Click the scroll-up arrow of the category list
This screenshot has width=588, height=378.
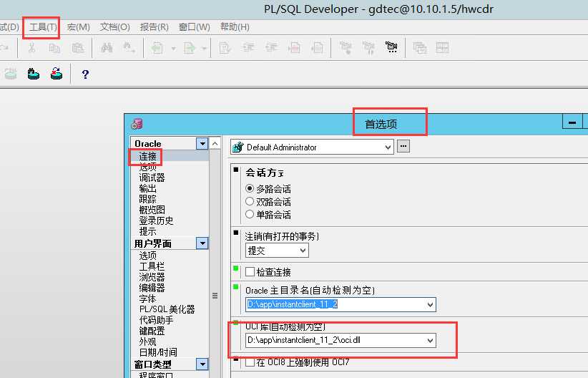(x=215, y=143)
